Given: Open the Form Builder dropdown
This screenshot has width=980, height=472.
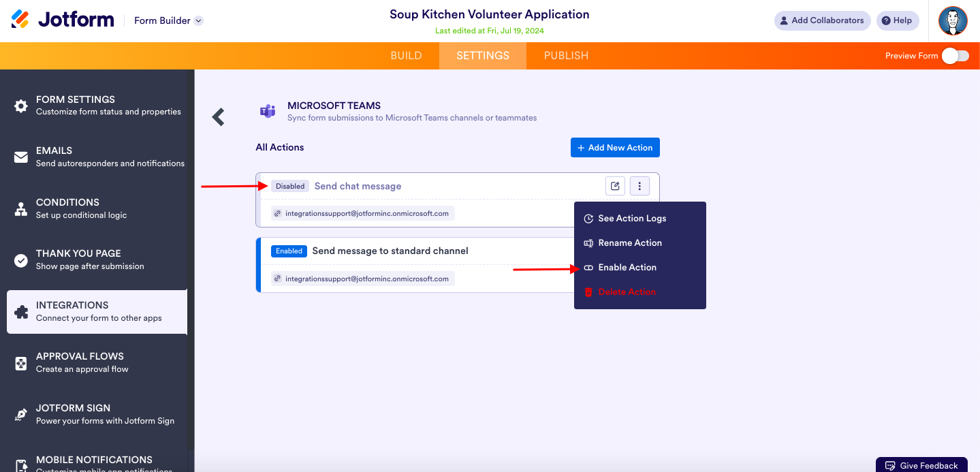Looking at the screenshot, I should point(168,20).
